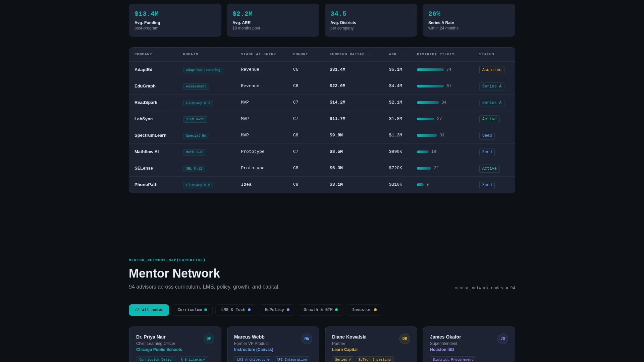
Task: Click the EdTech Investing expertise tag
Action: click(375, 359)
